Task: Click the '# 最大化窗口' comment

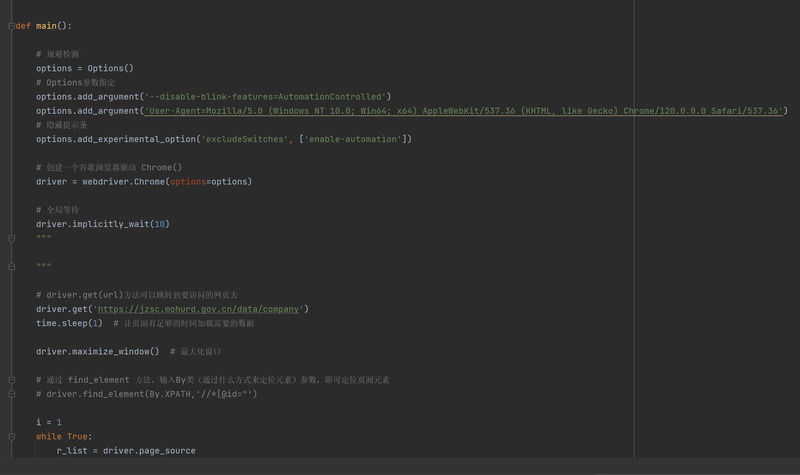Action: click(195, 352)
